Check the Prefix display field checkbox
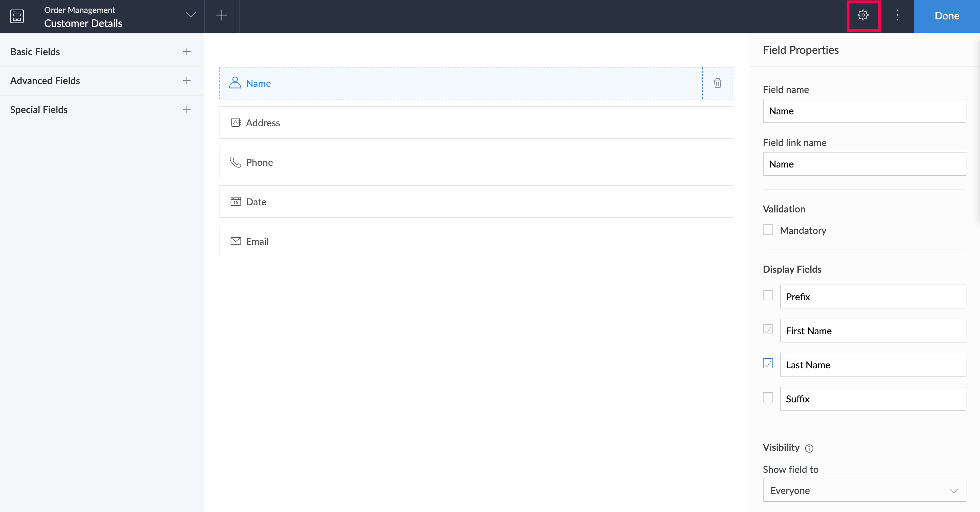Viewport: 980px width, 512px height. point(768,295)
